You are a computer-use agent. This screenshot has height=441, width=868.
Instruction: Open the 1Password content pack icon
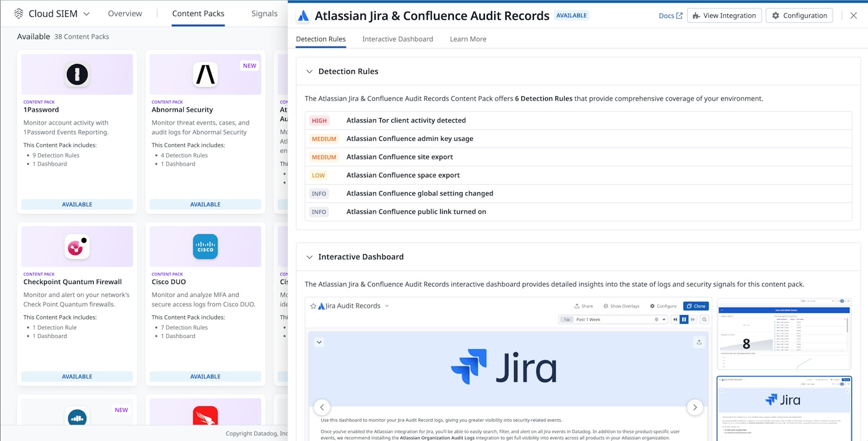click(x=77, y=74)
